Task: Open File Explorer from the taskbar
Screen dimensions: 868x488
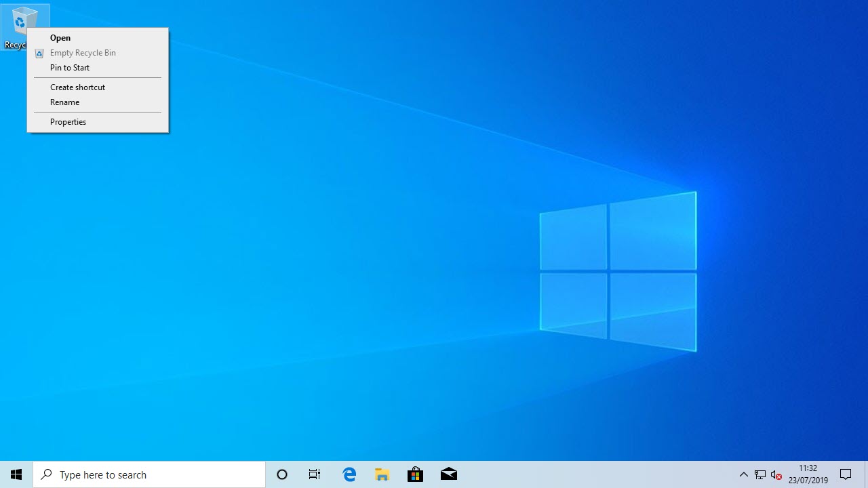Action: 382,474
